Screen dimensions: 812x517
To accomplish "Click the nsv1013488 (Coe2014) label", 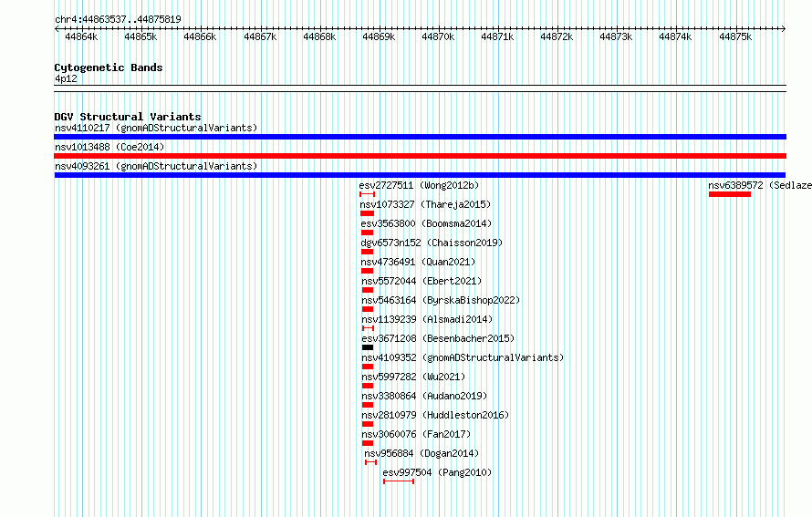I will click(x=109, y=147).
